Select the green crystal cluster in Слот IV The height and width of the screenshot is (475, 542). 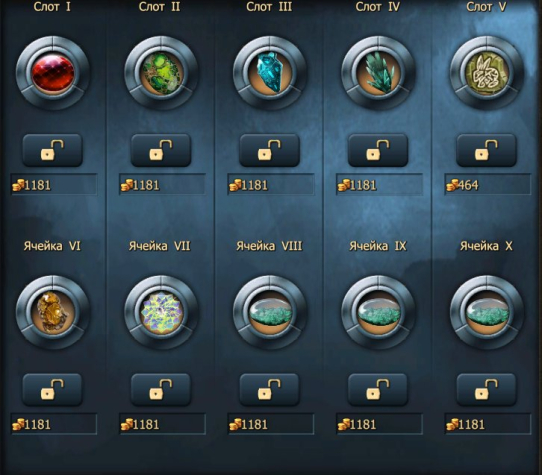point(378,73)
